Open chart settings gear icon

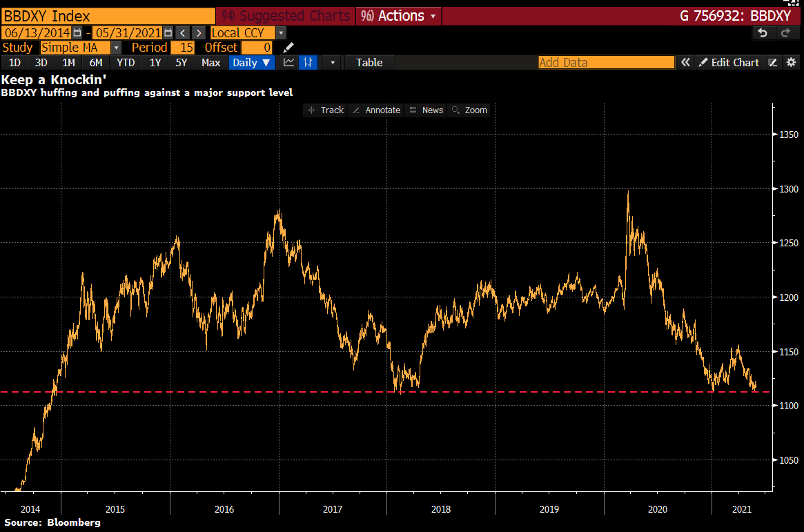pos(791,63)
